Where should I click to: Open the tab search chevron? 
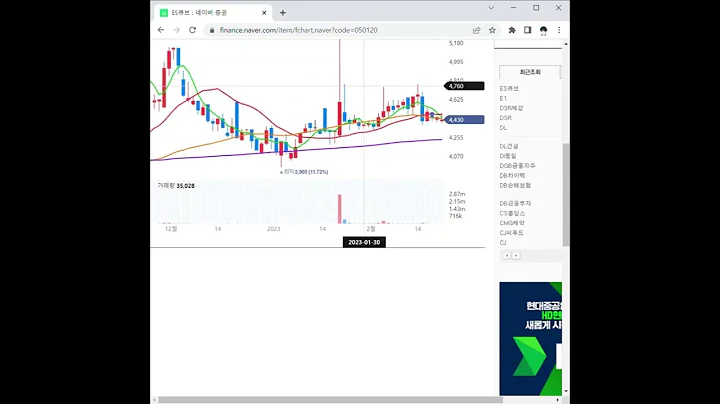point(491,8)
